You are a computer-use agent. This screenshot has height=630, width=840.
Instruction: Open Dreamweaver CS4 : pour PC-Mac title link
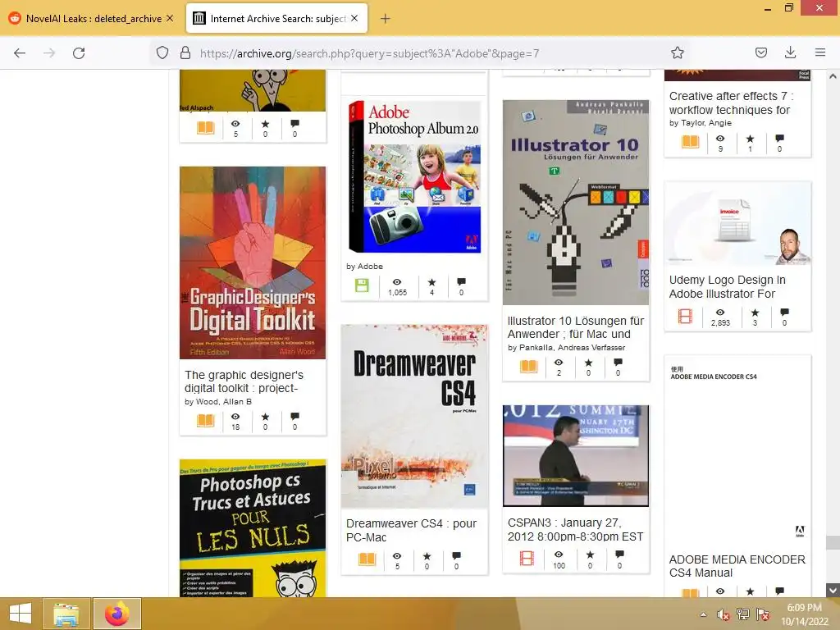(412, 531)
